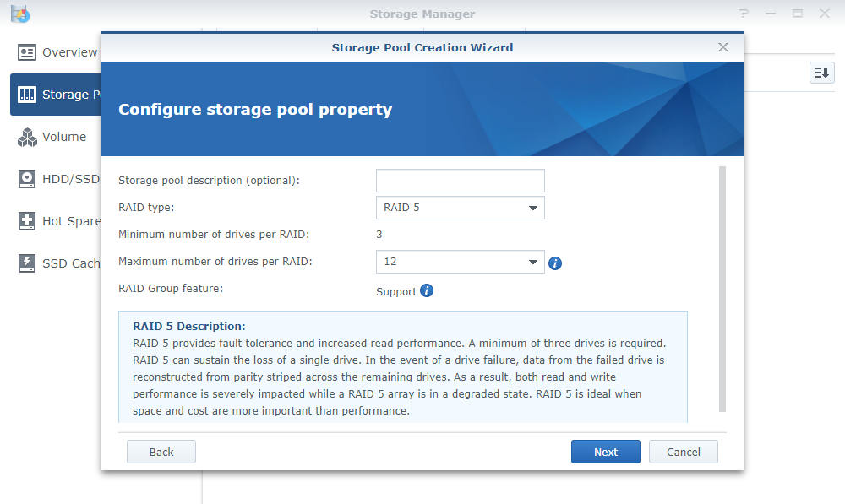Click the HDD/SSD drive icon
The height and width of the screenshot is (504, 845).
(27, 179)
